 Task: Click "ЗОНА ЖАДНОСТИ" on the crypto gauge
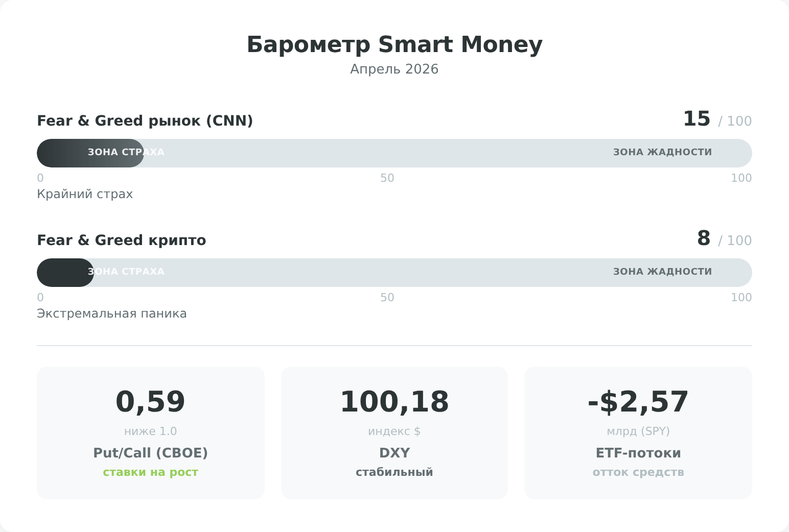tap(662, 272)
